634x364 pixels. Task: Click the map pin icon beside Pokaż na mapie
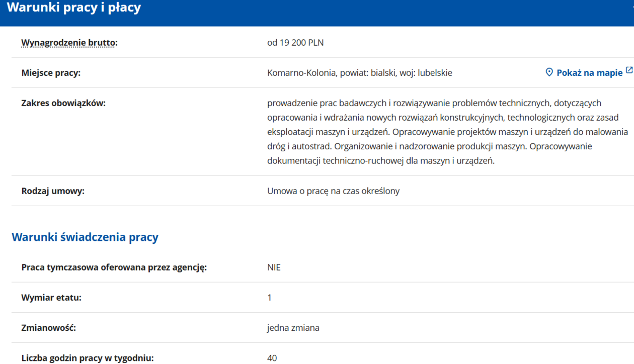pyautogui.click(x=549, y=72)
